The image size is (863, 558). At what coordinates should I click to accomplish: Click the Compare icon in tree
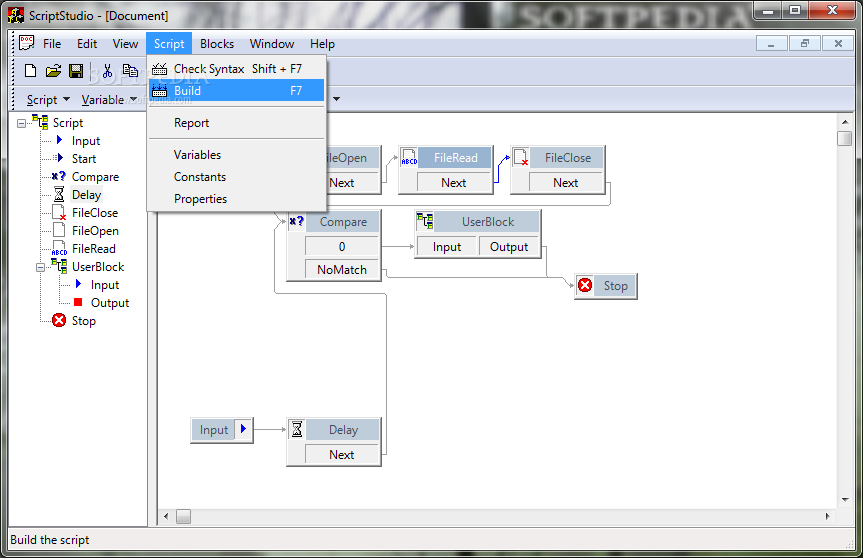pos(58,176)
